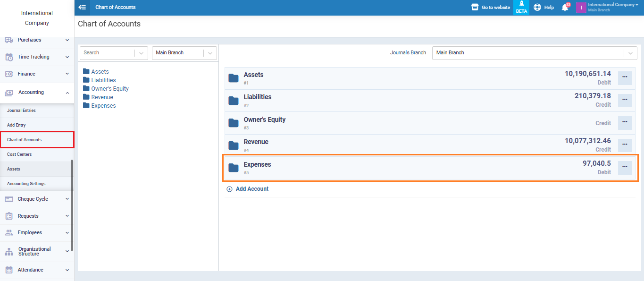Screen dimensions: 644x281
Task: Open the notifications bell icon
Action: (565, 8)
